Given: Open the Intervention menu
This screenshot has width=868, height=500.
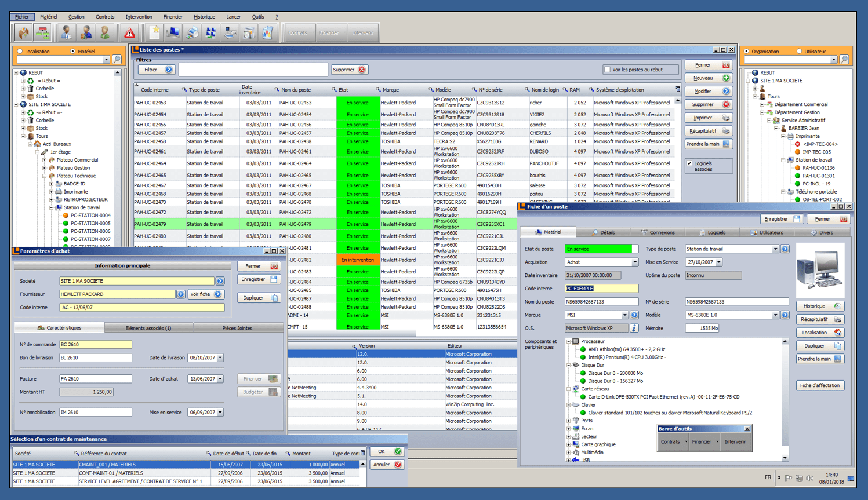Looking at the screenshot, I should [x=139, y=17].
